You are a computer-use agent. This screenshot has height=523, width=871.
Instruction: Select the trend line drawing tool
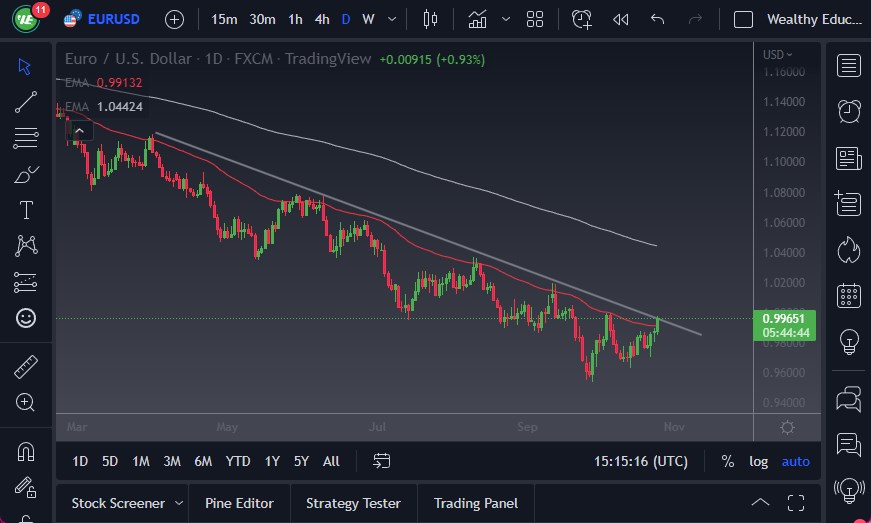(26, 102)
